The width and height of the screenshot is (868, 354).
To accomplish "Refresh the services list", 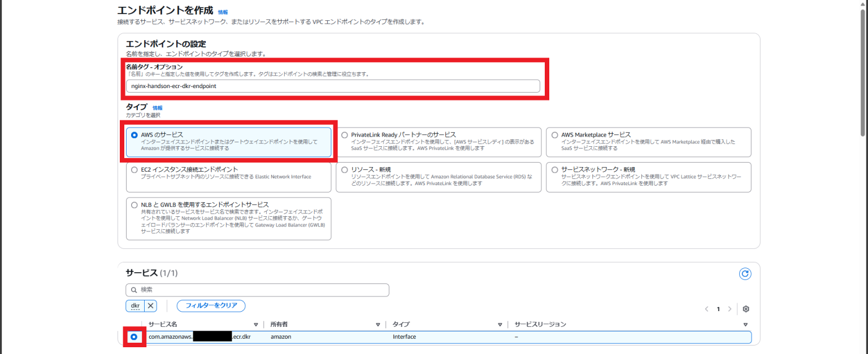I will (745, 273).
